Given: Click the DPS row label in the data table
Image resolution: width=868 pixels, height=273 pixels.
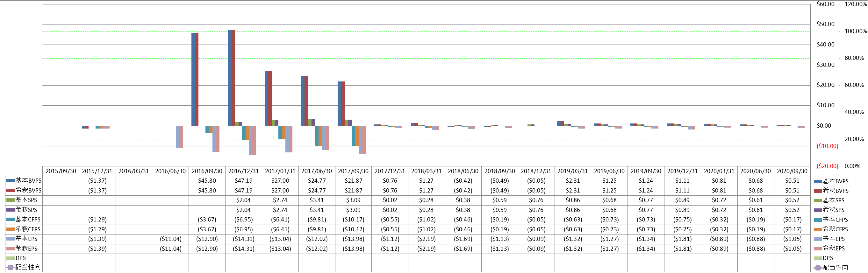Looking at the screenshot, I should [21, 258].
